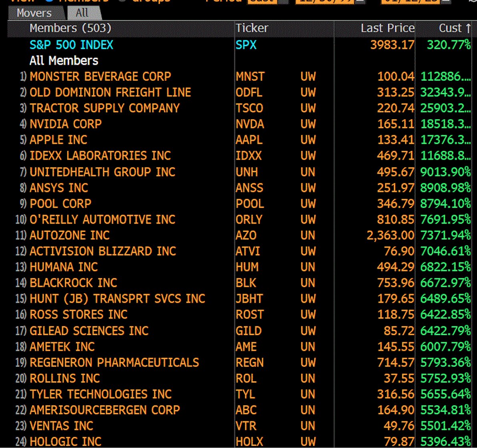The image size is (477, 448).
Task: Click the 6822.15% return for Humana
Action: pyautogui.click(x=445, y=267)
